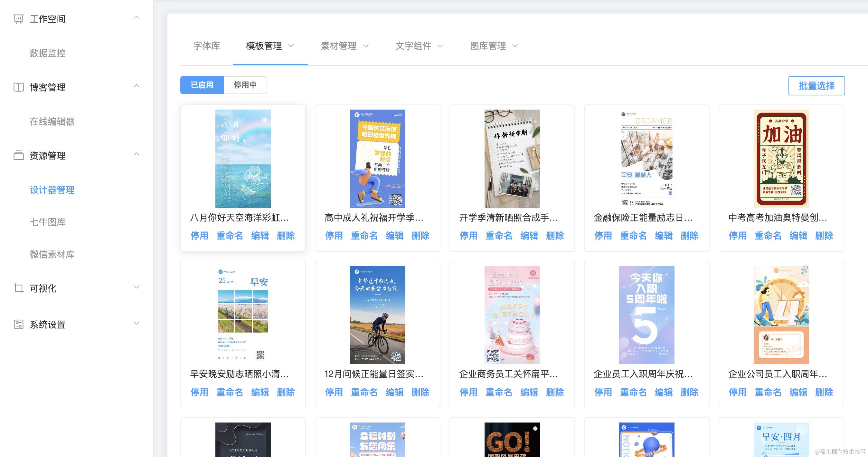This screenshot has height=457, width=868.
Task: Click the title 企业商务员工关怀扁平…
Action: coord(508,374)
